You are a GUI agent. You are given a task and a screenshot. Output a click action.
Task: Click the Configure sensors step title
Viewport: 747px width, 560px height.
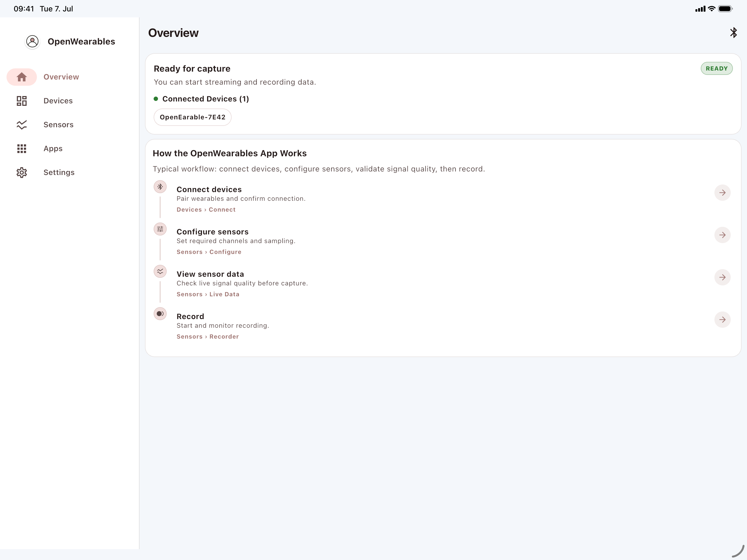(x=213, y=232)
